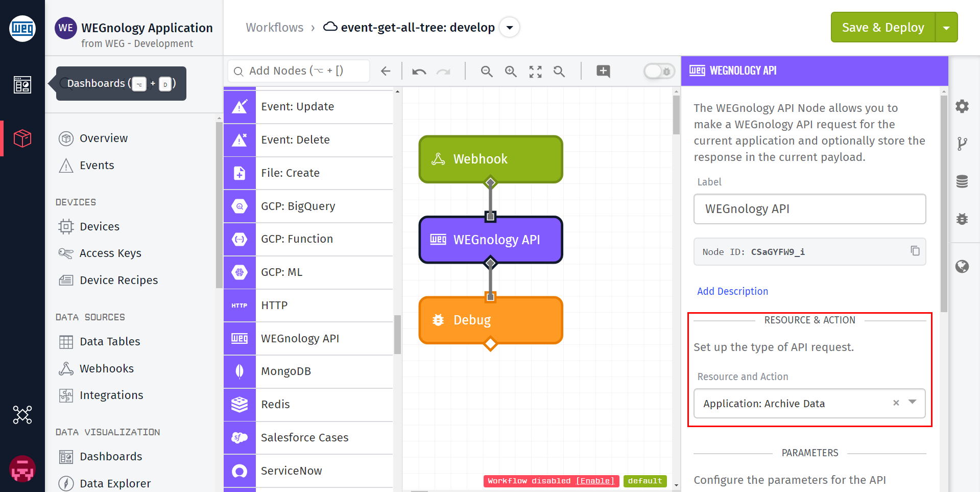Zoom out the workflow canvas
Screen dimensions: 980x492
coord(487,72)
